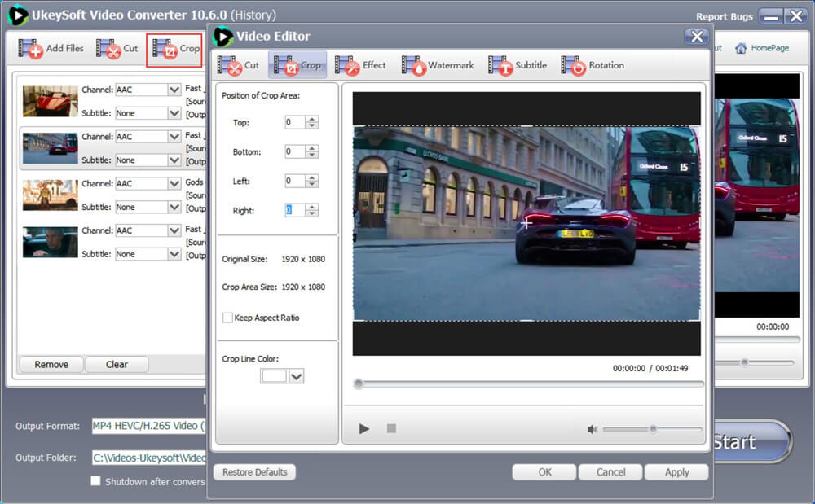Screen dimensions: 815x504
Task: Click the Clear button in file list
Action: coord(117,365)
